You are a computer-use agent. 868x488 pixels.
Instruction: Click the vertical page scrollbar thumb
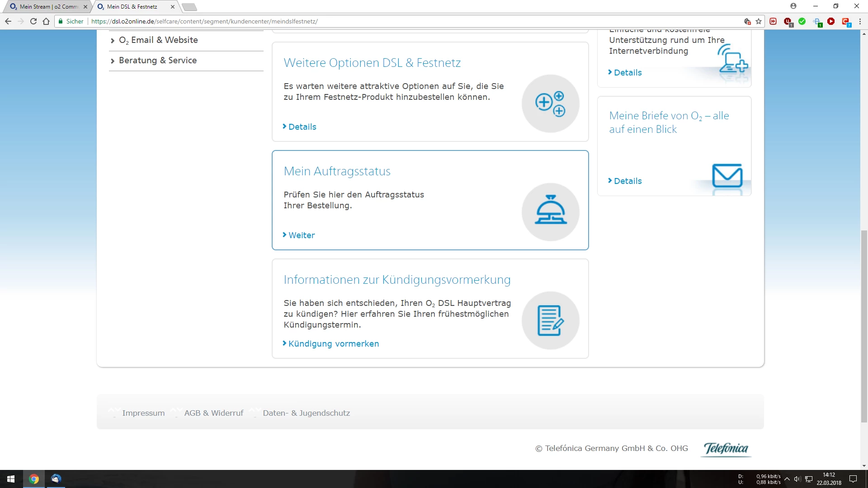(864, 325)
